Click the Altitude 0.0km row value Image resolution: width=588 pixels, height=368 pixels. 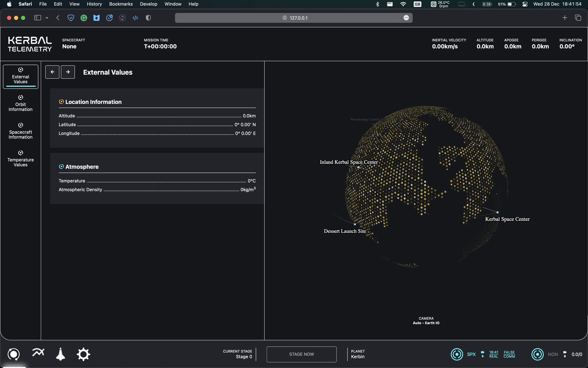coord(249,116)
